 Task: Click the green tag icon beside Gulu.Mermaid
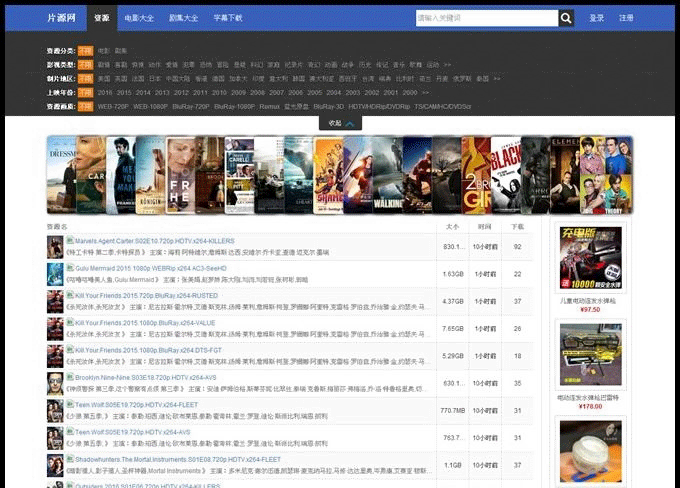tap(70, 268)
